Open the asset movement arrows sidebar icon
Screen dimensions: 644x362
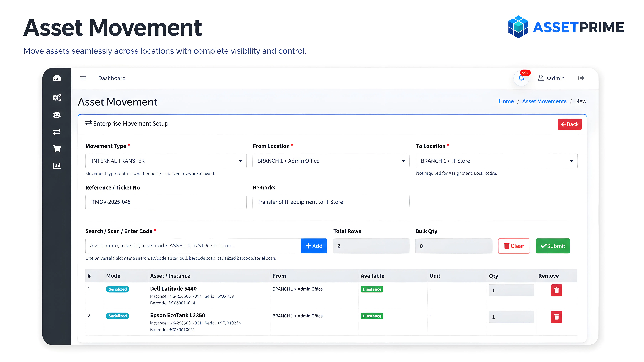point(57,132)
